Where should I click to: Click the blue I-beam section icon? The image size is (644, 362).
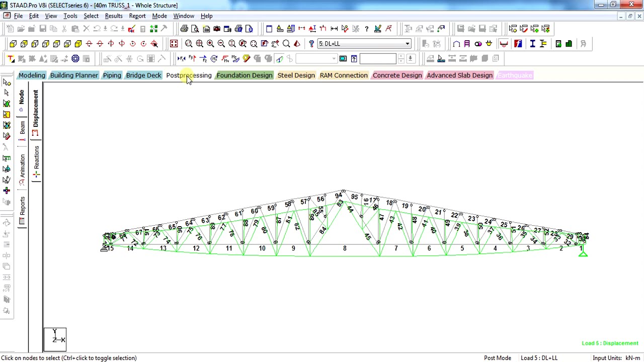pyautogui.click(x=532, y=44)
